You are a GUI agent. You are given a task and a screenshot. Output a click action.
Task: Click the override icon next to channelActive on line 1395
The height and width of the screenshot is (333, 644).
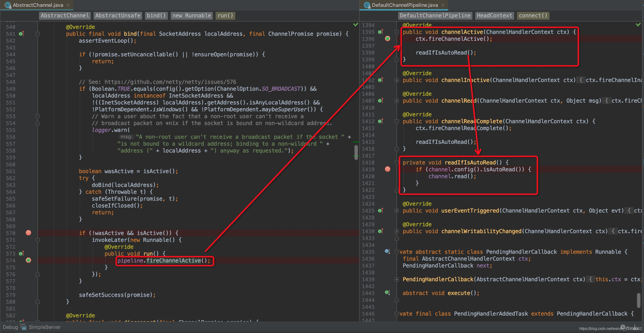[x=381, y=32]
